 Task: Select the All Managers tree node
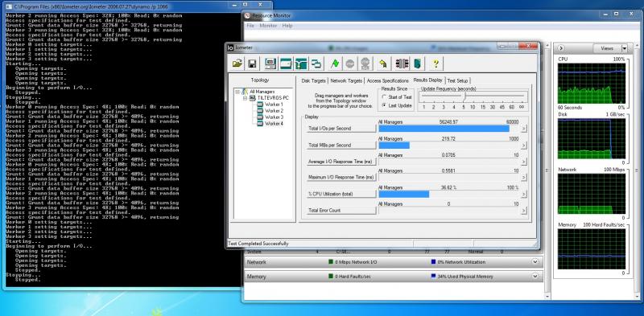pyautogui.click(x=262, y=92)
